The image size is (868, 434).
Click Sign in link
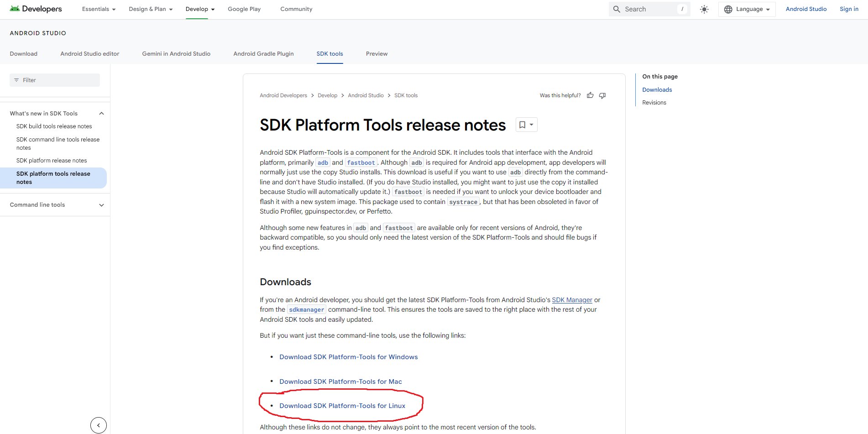(849, 9)
